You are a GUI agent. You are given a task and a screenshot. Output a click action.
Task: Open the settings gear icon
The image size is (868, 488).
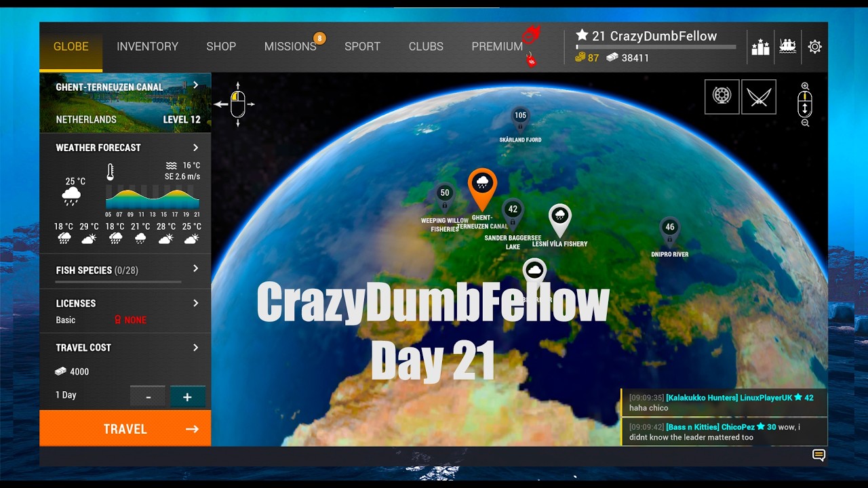tap(815, 47)
